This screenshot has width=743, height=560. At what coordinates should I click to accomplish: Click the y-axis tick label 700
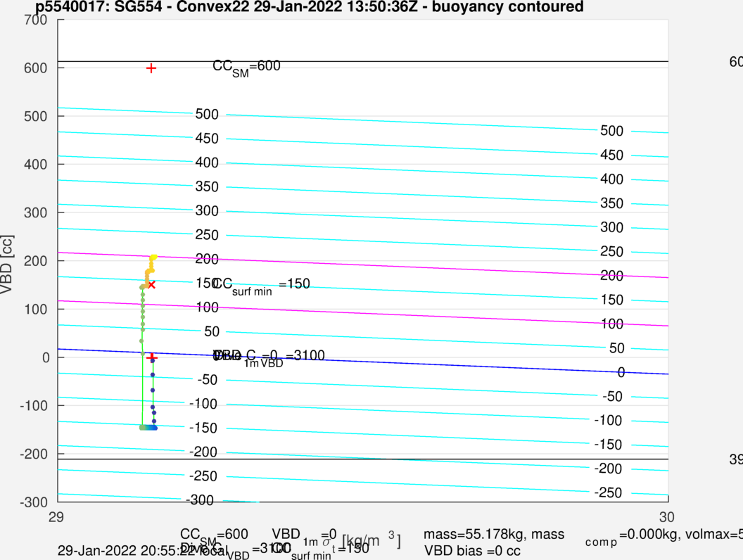click(36, 20)
